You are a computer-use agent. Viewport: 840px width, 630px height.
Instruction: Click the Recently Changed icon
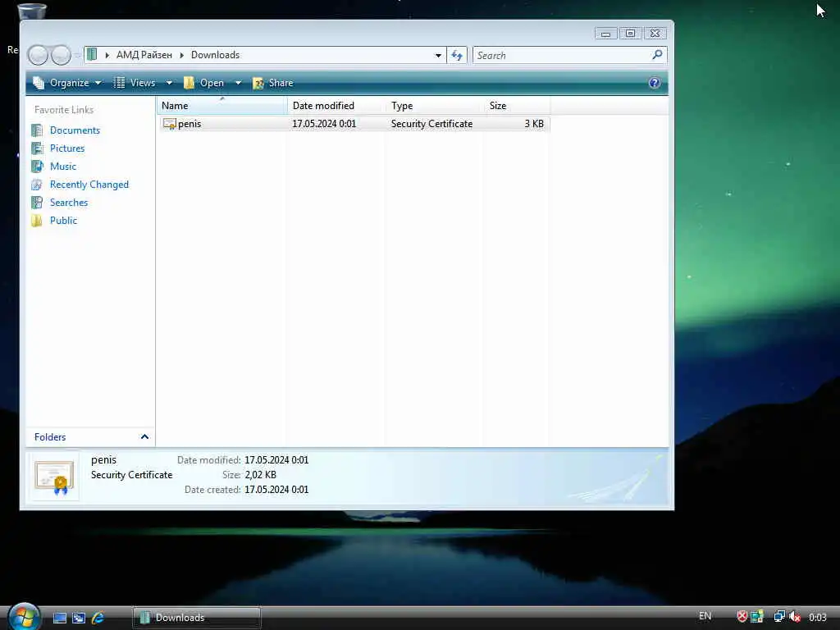click(x=37, y=185)
